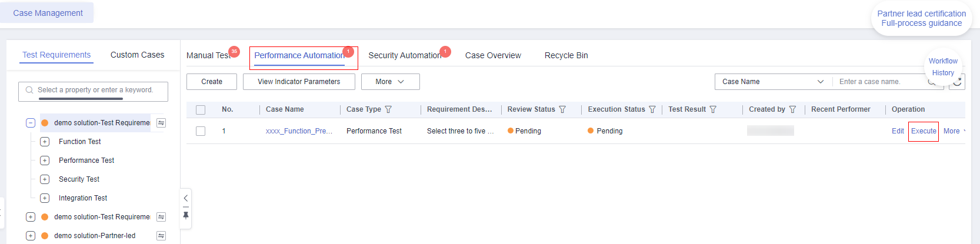Screen dimensions: 980x244
Task: Click switch icon beside demo solution-Partner-led
Action: pos(161,236)
